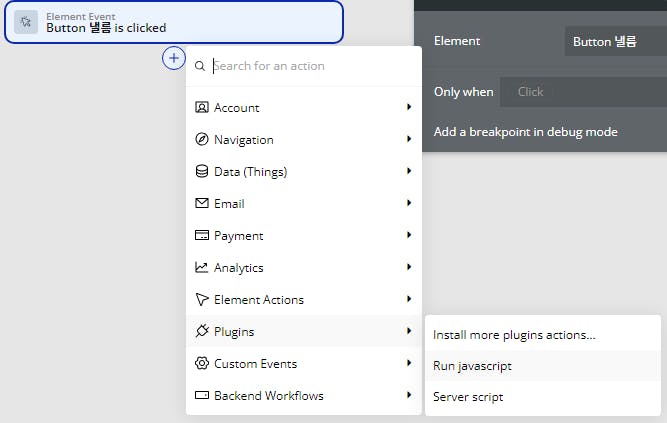Expand the Email submenu arrow
This screenshot has height=423, width=667.
coord(409,203)
